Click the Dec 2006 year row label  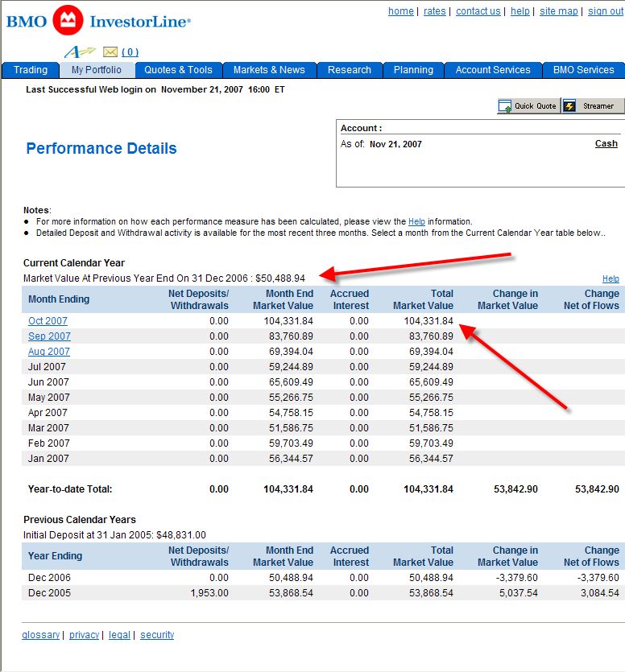tap(49, 578)
